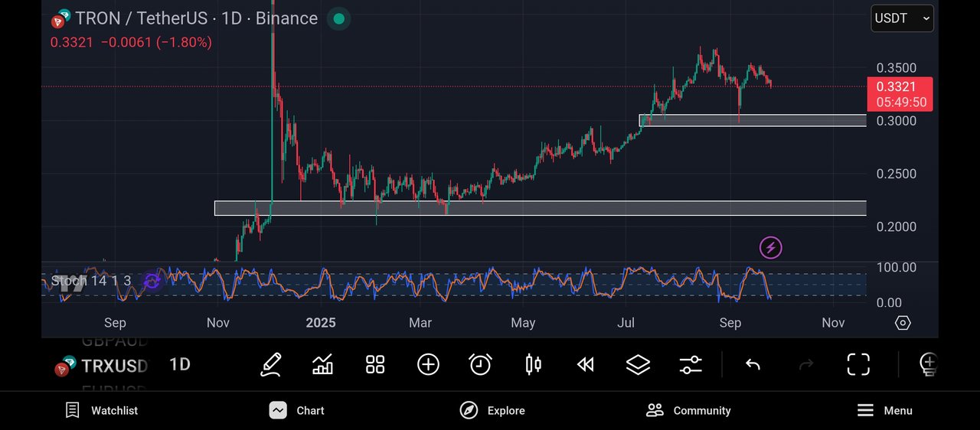Open the Explore tab

(x=492, y=411)
